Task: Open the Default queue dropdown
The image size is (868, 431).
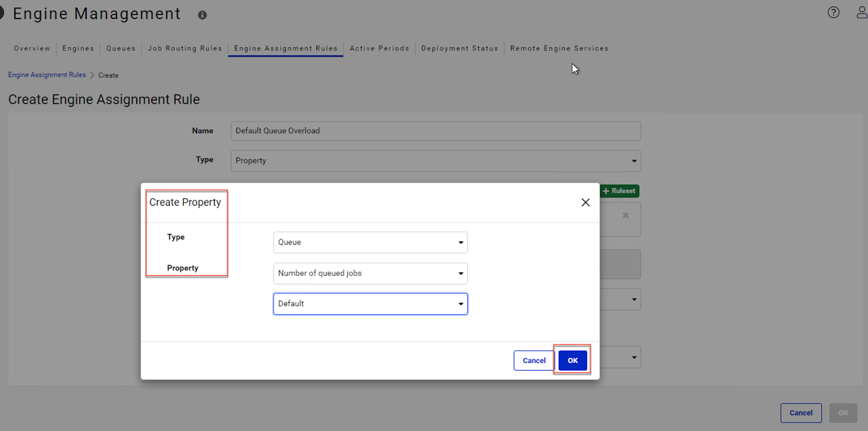Action: pyautogui.click(x=370, y=304)
